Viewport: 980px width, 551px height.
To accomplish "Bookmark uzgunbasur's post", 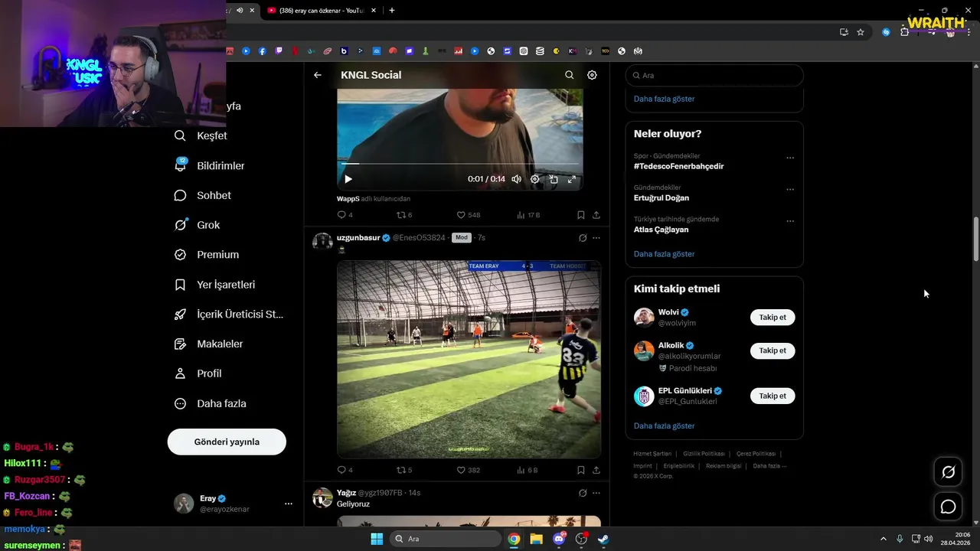I will click(581, 470).
